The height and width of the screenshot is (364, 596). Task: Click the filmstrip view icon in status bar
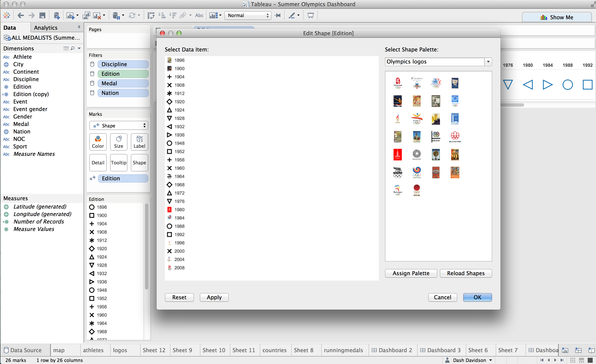click(x=581, y=360)
